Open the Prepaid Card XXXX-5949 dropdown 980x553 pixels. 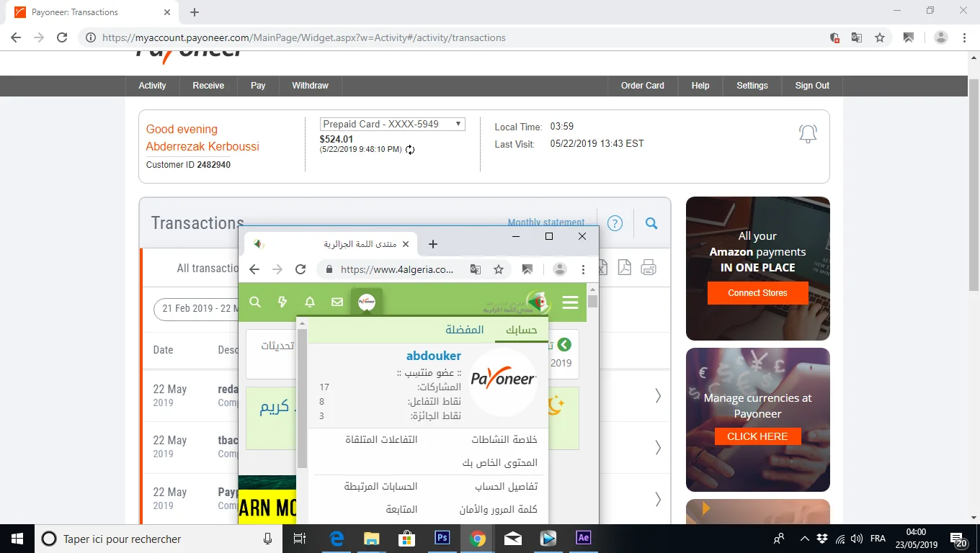tap(393, 124)
